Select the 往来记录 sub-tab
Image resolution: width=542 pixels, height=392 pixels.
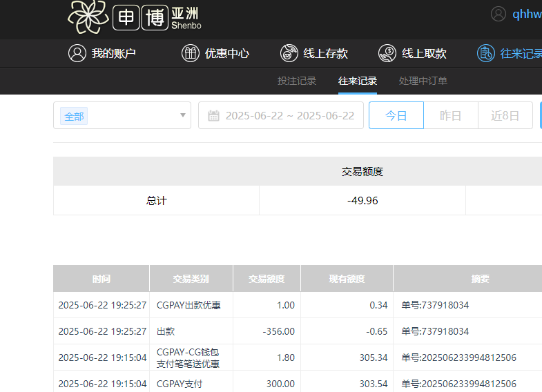click(x=357, y=81)
